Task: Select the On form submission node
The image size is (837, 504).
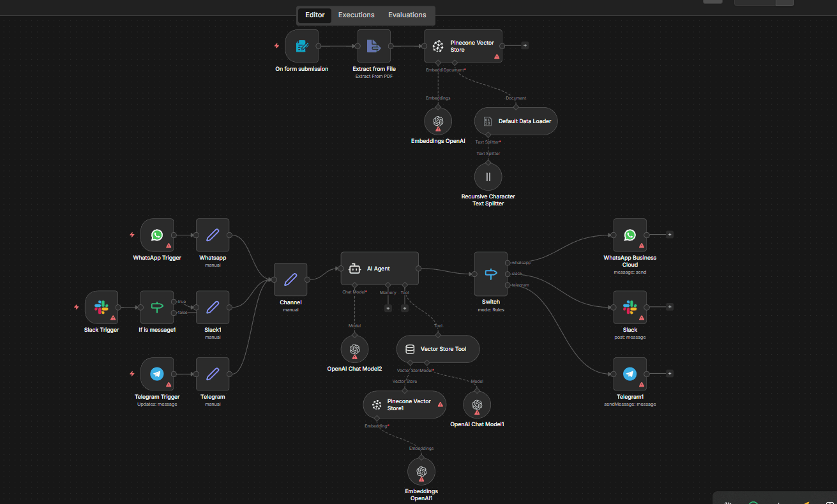Action: click(x=302, y=46)
